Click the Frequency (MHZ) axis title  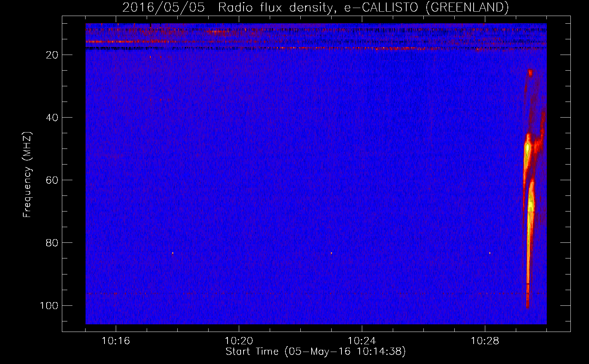point(27,175)
